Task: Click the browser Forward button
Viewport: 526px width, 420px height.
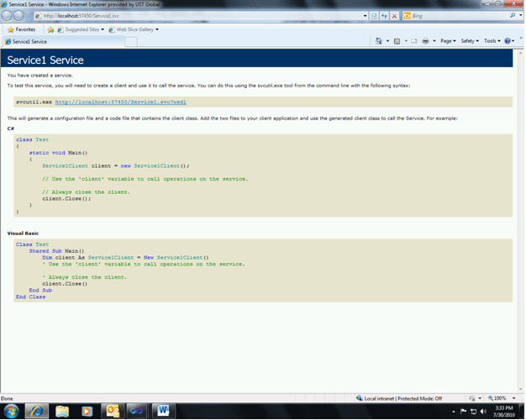Action: click(18, 15)
